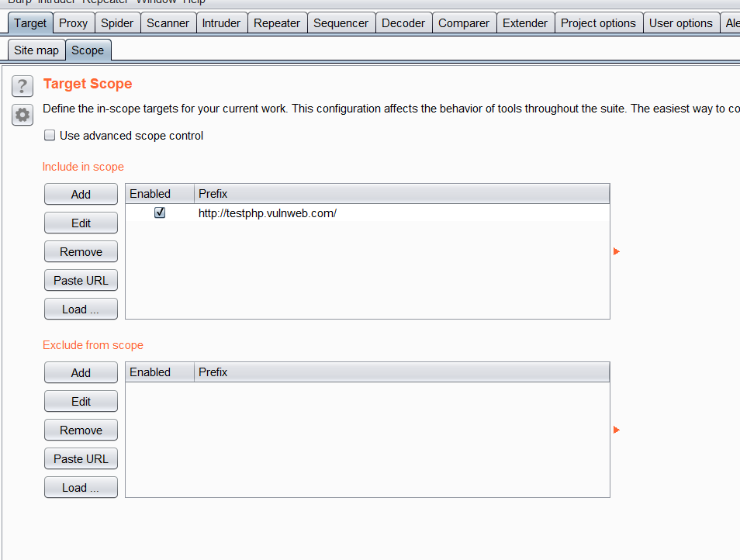Open the Project options tab
The width and height of the screenshot is (740, 560).
(598, 23)
